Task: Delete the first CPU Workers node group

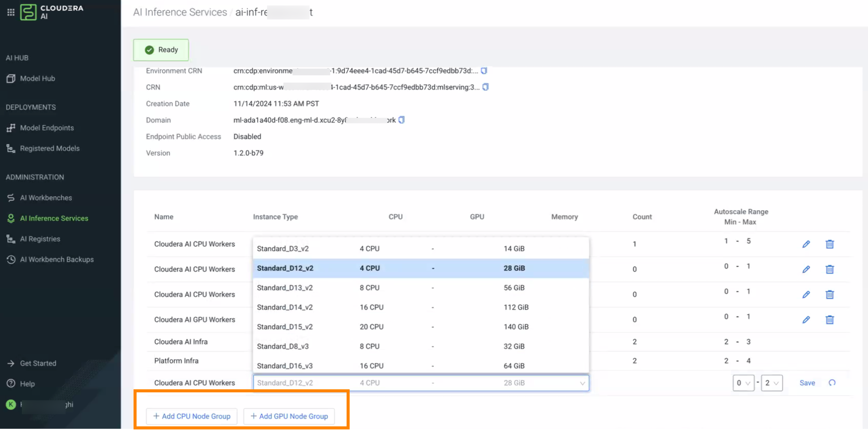Action: [829, 244]
